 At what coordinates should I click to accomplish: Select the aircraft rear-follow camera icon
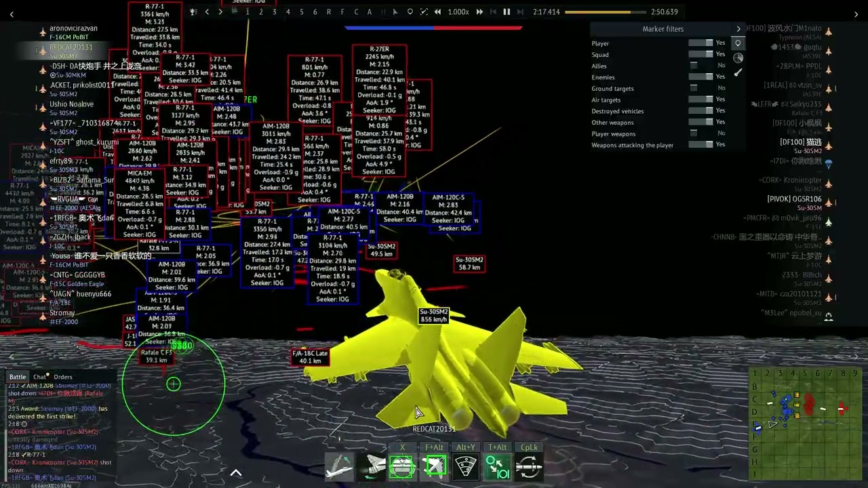point(371,467)
